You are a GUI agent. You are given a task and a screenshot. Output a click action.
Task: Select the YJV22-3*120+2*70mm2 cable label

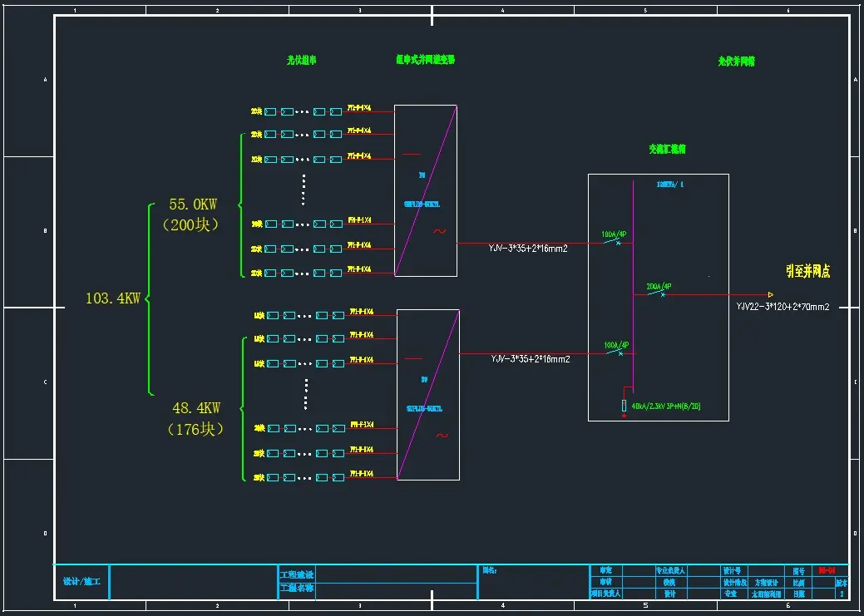(783, 307)
